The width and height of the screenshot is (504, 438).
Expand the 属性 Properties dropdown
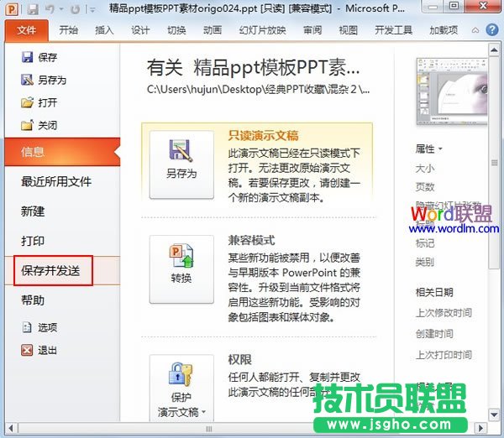click(428, 149)
